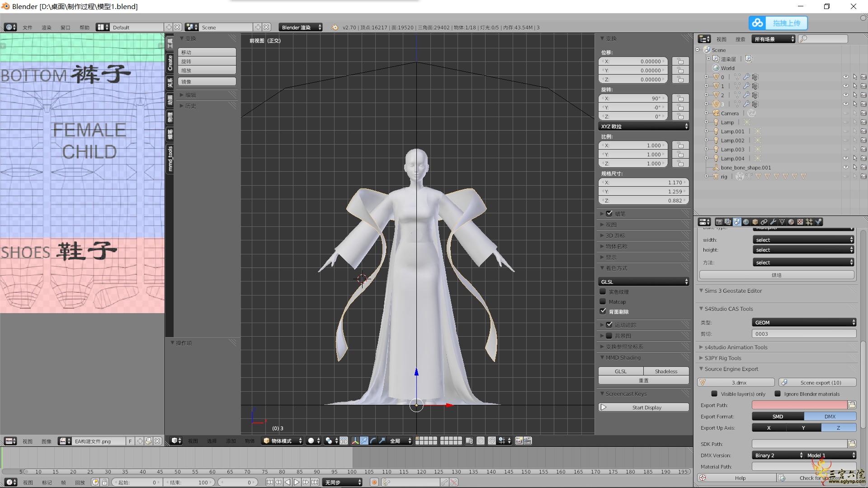Open the 窗口 Window menu

[x=66, y=28]
